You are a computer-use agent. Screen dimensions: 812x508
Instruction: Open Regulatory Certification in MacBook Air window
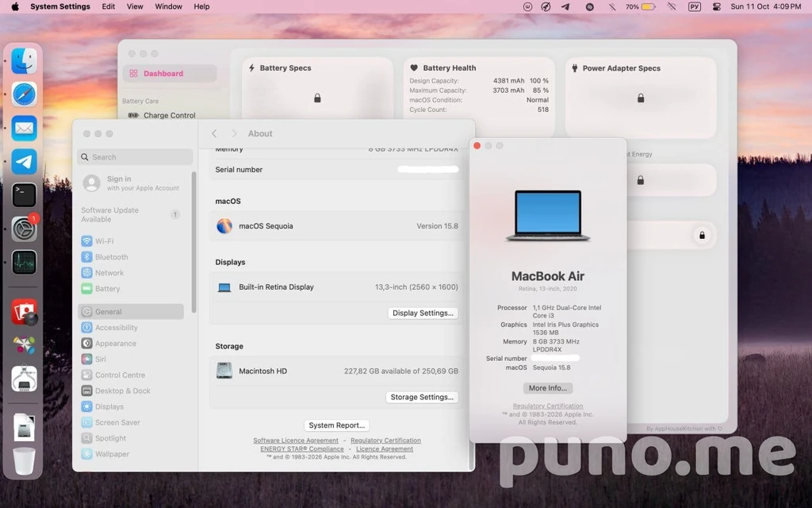coord(548,406)
